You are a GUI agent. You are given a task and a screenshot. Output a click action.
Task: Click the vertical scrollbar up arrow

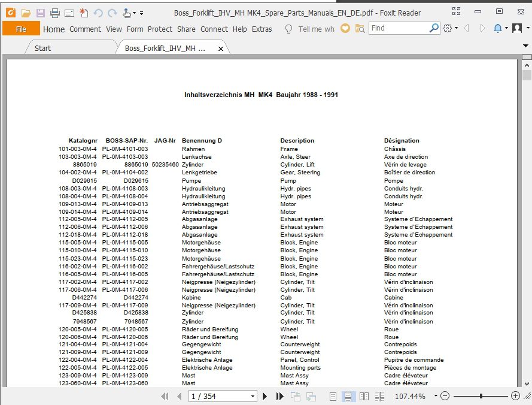[527, 65]
